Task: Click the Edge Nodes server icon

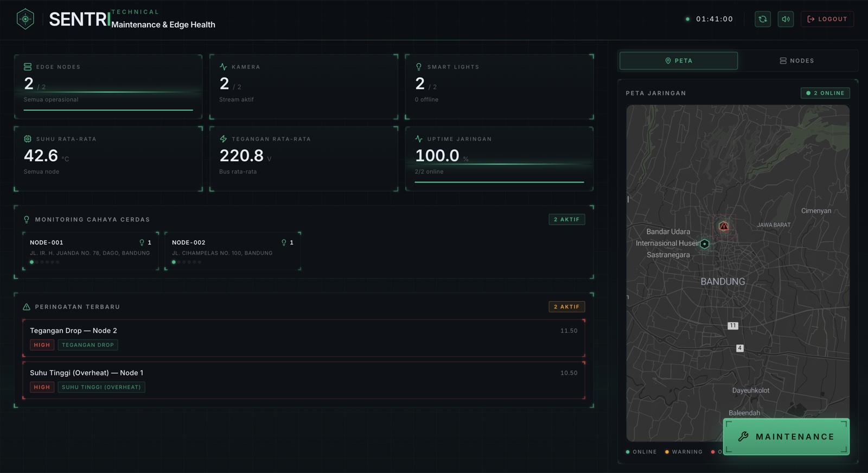Action: tap(28, 67)
